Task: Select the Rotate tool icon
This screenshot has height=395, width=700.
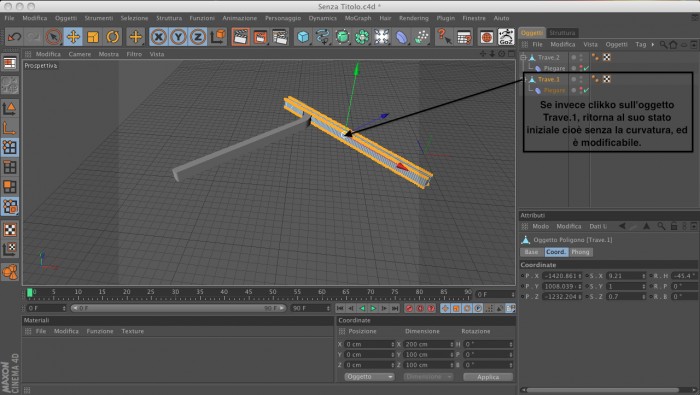Action: 112,37
